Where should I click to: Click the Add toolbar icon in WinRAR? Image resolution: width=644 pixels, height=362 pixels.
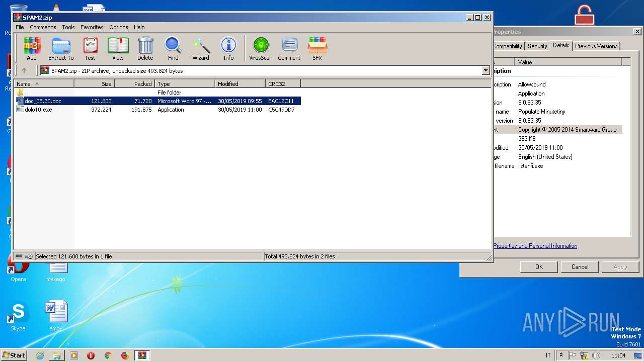(32, 49)
